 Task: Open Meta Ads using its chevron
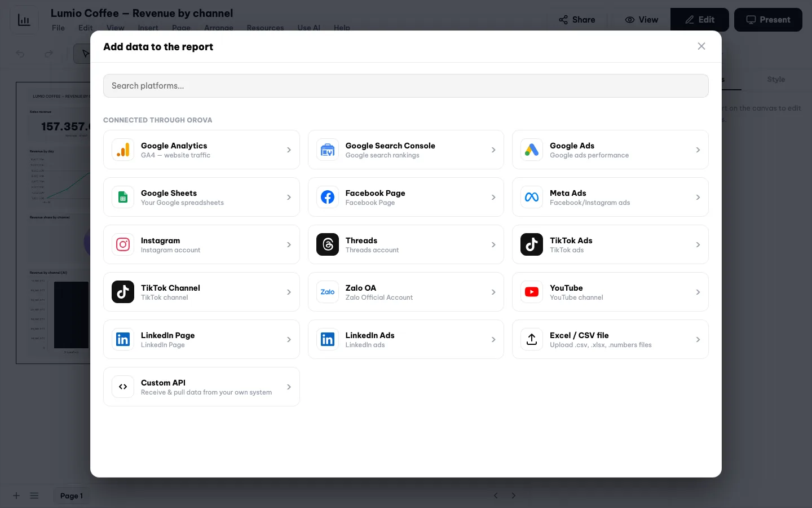(698, 197)
